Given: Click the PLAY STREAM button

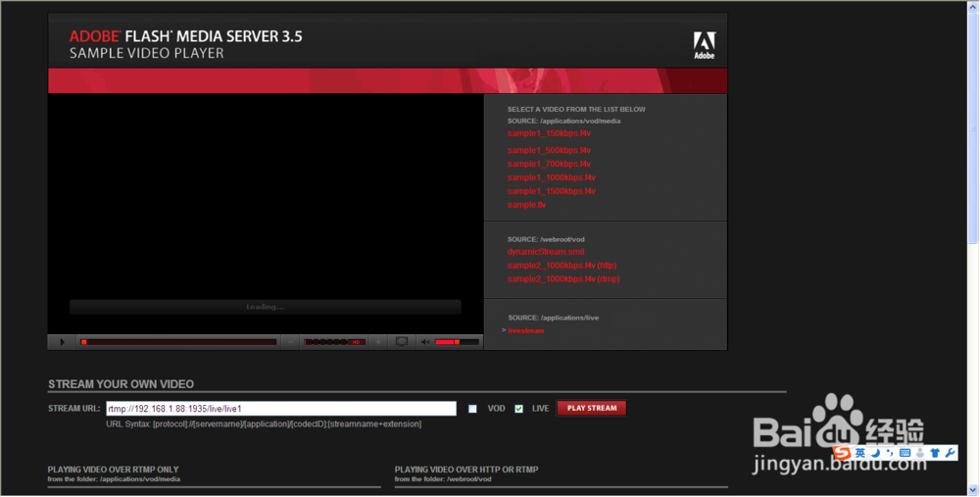Looking at the screenshot, I should point(592,408).
